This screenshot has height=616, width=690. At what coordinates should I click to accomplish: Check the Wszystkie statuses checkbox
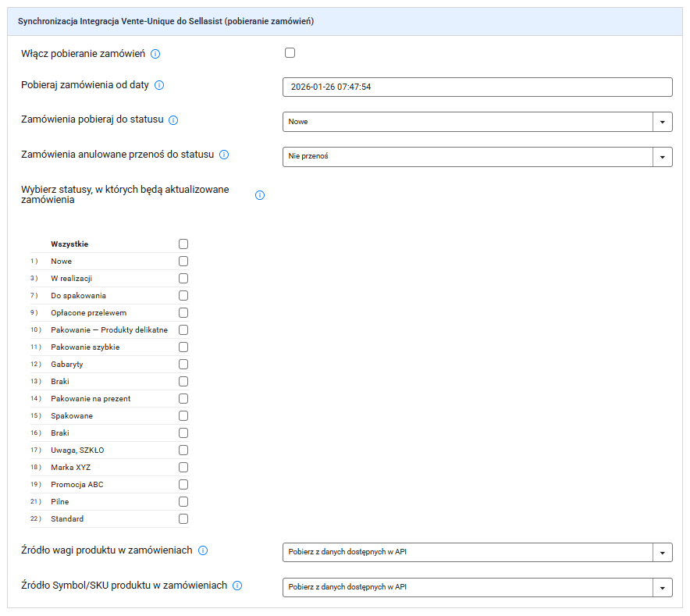183,244
